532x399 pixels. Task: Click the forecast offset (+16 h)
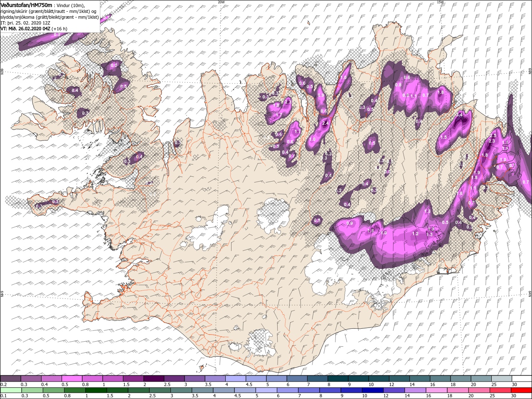click(x=60, y=28)
